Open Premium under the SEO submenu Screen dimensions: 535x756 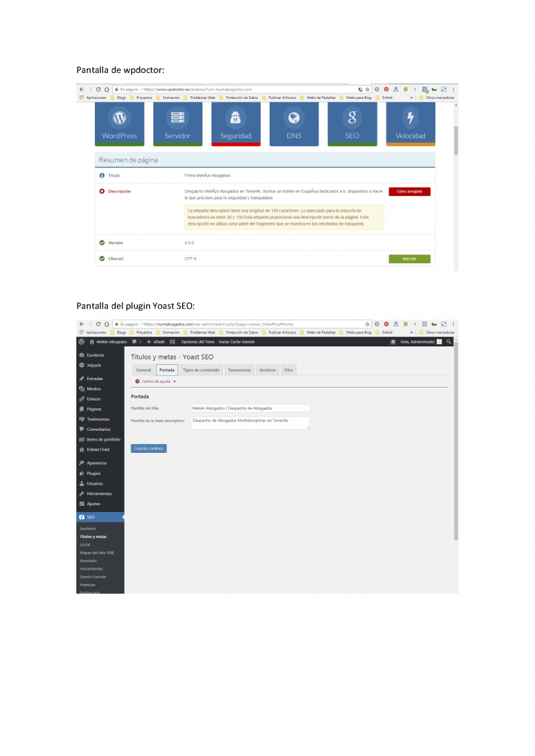[x=87, y=586]
